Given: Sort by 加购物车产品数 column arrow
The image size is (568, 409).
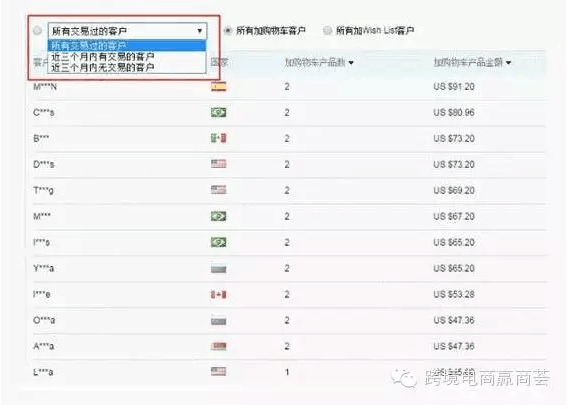Looking at the screenshot, I should click(x=351, y=63).
